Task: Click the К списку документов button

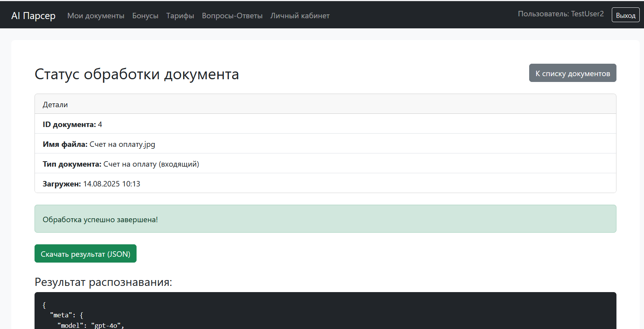Action: click(x=572, y=73)
